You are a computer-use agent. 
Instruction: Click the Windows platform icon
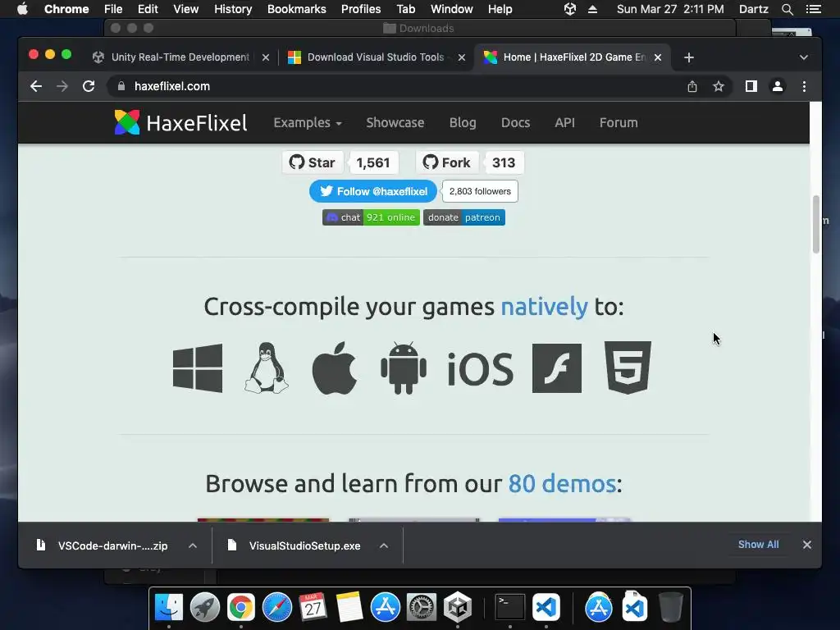[x=197, y=368]
